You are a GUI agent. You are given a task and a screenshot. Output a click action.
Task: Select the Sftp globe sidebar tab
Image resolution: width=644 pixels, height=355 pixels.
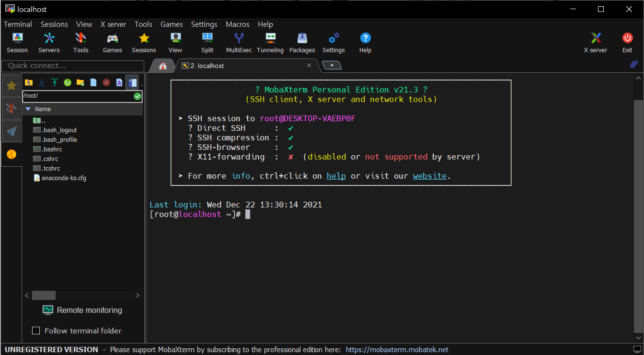pyautogui.click(x=11, y=154)
